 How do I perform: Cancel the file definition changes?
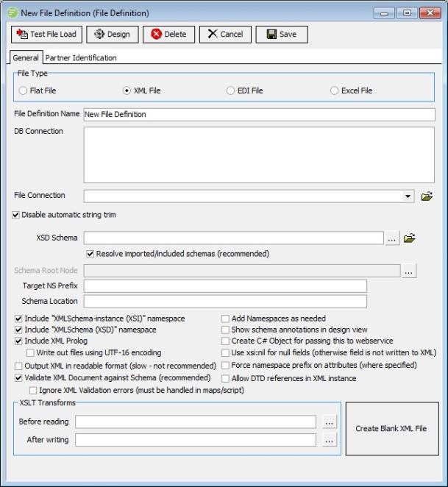225,34
